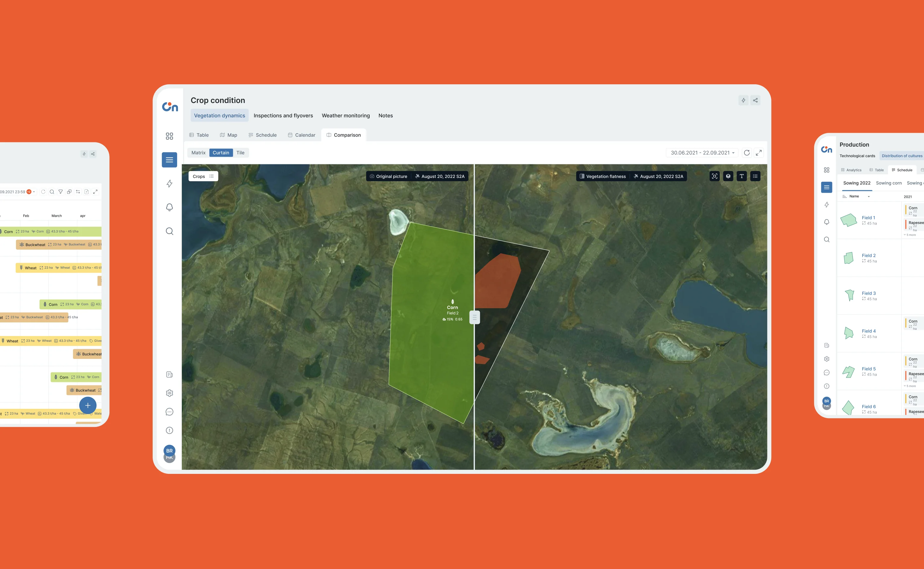Open the date dropdown with +2 badge in left window
Viewport: 924px width, 569px height.
tap(18, 192)
